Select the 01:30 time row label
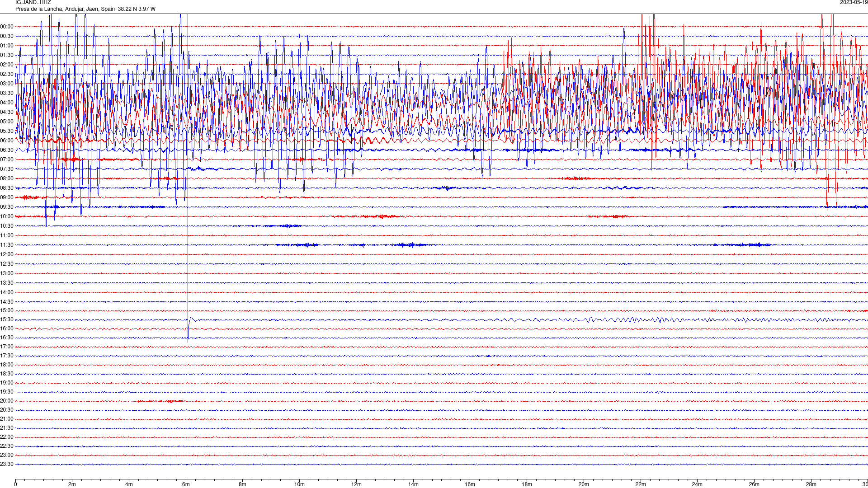The width and height of the screenshot is (868, 488). click(x=7, y=55)
